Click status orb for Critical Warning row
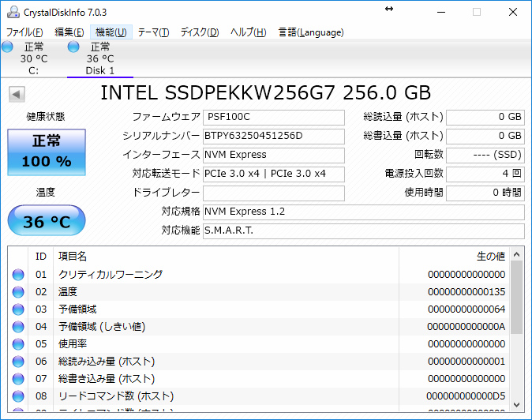The image size is (532, 420). [x=18, y=275]
